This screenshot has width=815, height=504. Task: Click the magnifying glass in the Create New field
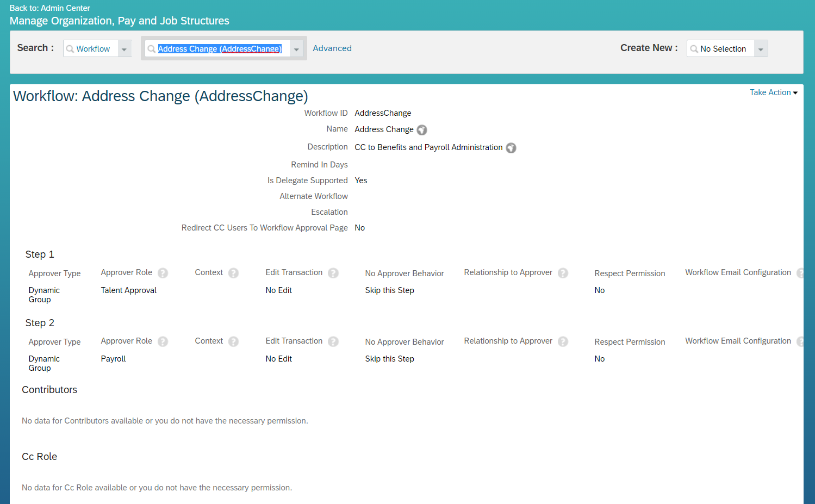coord(695,48)
